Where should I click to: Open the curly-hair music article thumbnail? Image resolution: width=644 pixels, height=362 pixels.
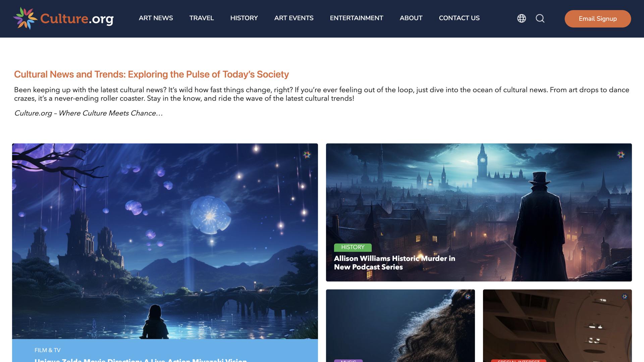point(400,325)
